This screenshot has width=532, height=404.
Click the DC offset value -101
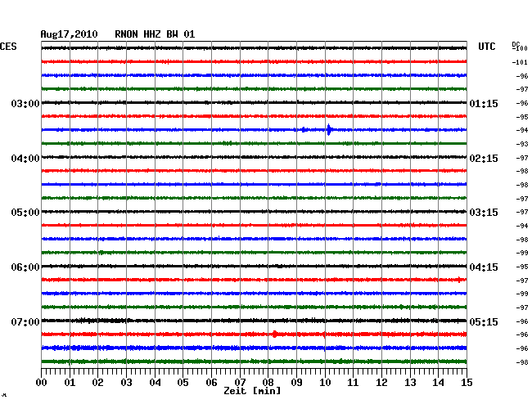click(x=520, y=62)
